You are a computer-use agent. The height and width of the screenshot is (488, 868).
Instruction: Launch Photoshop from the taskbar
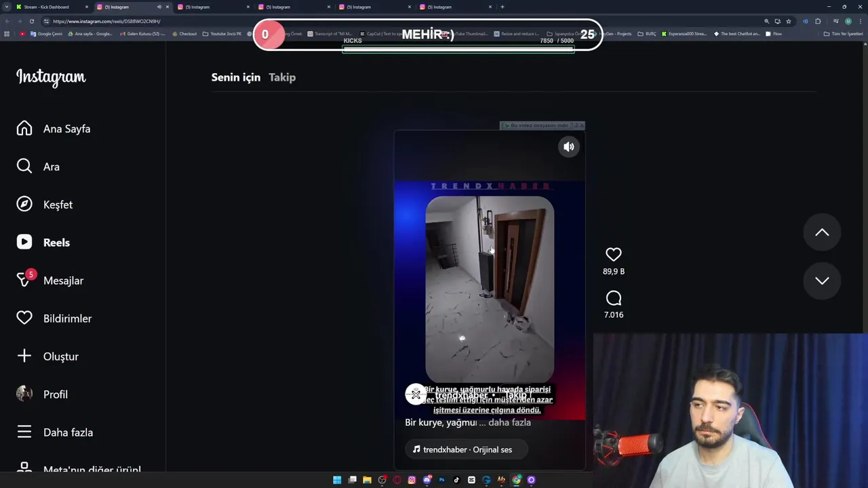(x=441, y=480)
